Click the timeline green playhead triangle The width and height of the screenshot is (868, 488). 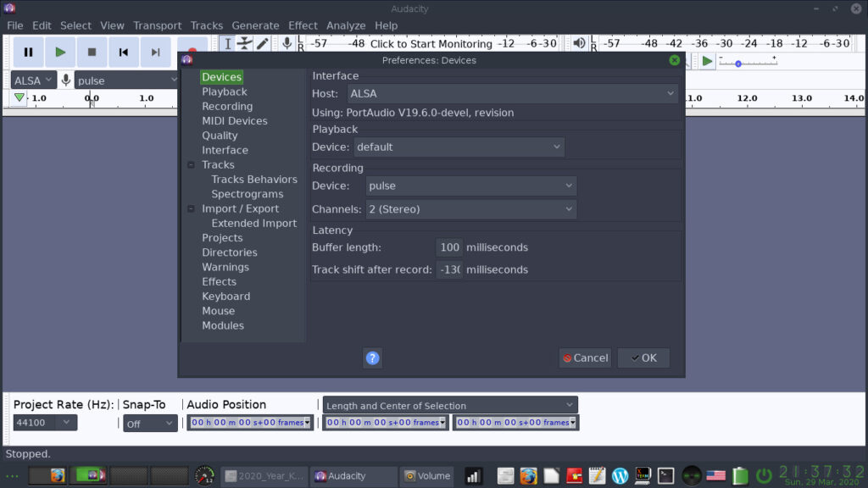pos(19,98)
